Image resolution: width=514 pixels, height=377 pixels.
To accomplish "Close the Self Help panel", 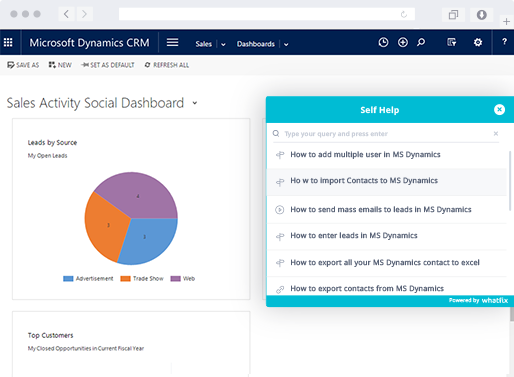I will pos(499,110).
